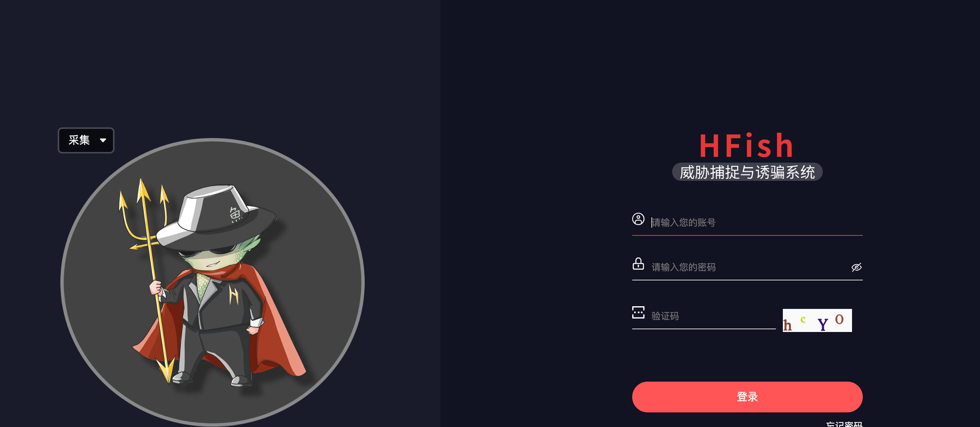Click the yellow H emblem on suit

point(234,295)
